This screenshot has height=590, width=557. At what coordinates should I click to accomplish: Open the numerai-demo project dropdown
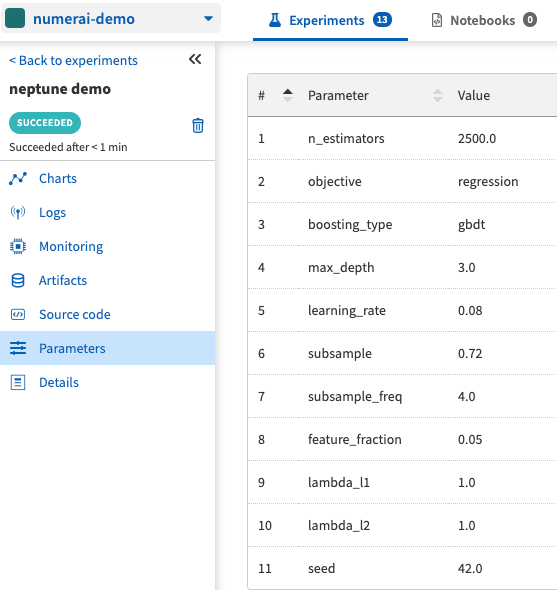click(x=208, y=18)
